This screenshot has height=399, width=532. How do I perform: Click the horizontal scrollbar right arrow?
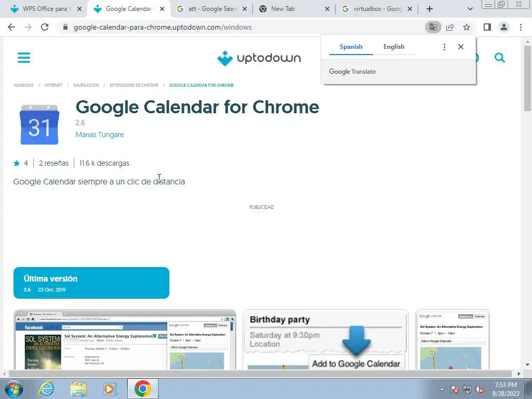click(x=519, y=374)
